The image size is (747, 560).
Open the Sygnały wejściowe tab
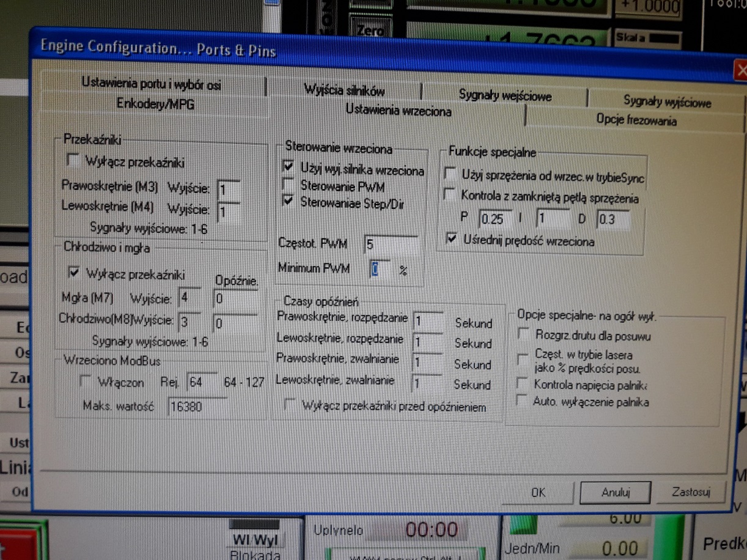point(505,95)
